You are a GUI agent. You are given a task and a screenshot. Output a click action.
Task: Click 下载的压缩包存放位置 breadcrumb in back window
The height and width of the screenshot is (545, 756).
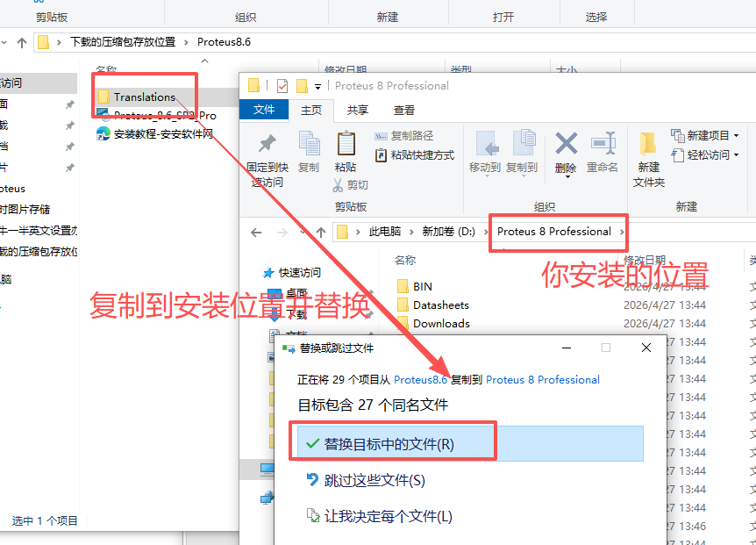(x=123, y=42)
